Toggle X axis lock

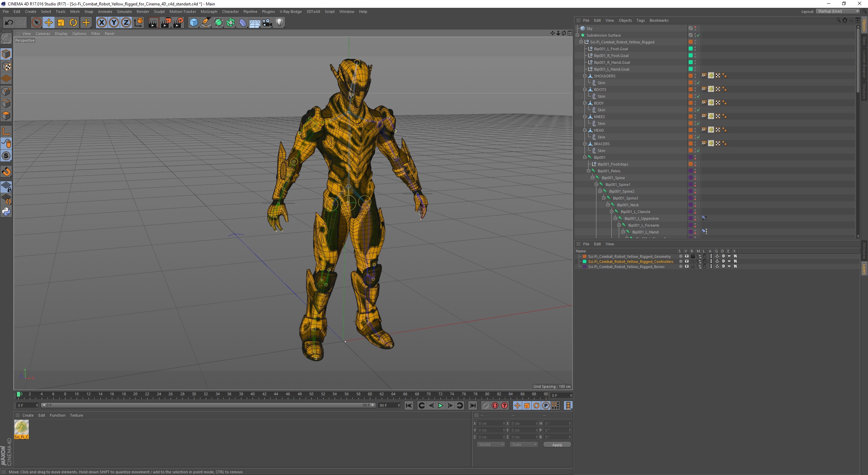[x=101, y=23]
